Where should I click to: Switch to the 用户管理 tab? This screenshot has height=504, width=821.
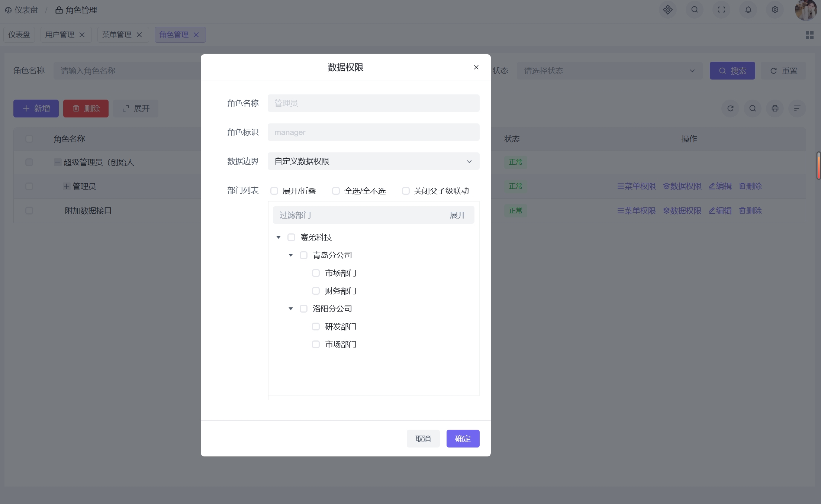pos(60,35)
